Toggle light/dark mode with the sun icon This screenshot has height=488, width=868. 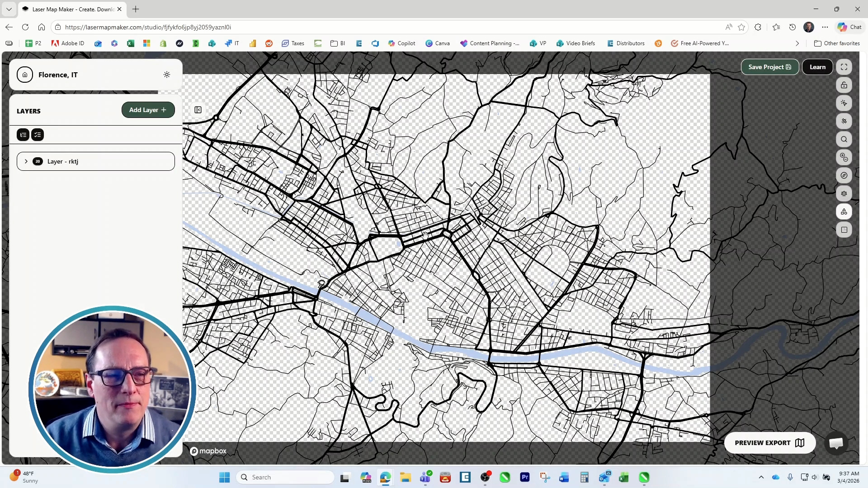click(x=166, y=75)
